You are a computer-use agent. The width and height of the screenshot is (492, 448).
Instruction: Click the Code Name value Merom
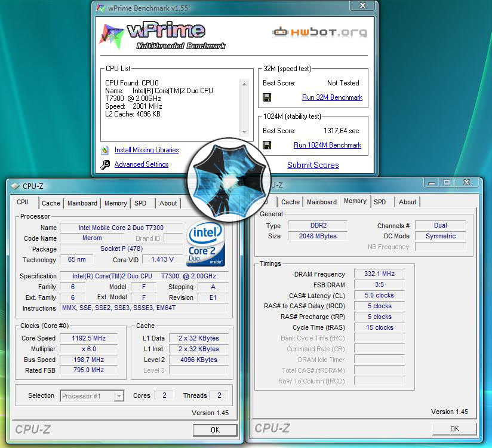[x=92, y=238]
